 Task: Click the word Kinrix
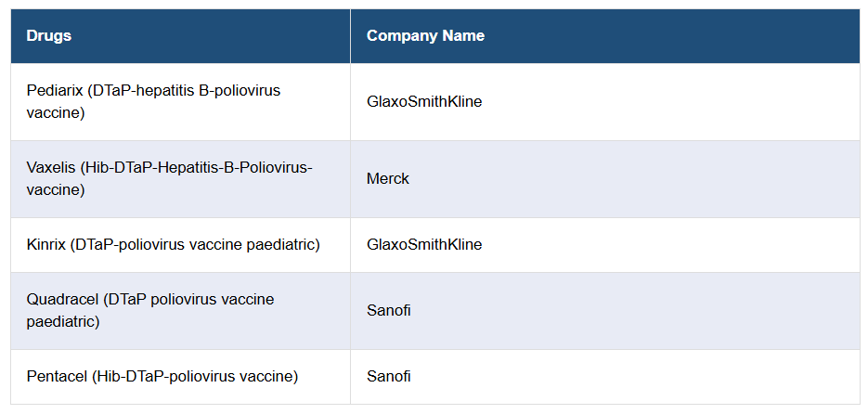46,245
